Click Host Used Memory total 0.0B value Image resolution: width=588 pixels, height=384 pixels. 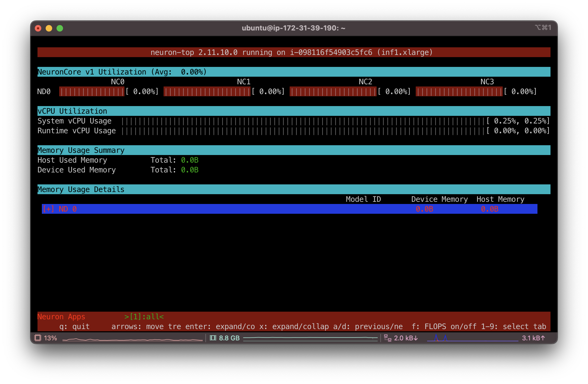point(190,160)
